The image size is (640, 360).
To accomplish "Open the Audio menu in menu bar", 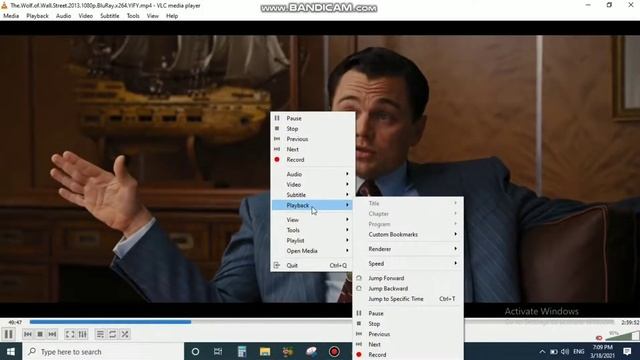I will click(x=63, y=16).
